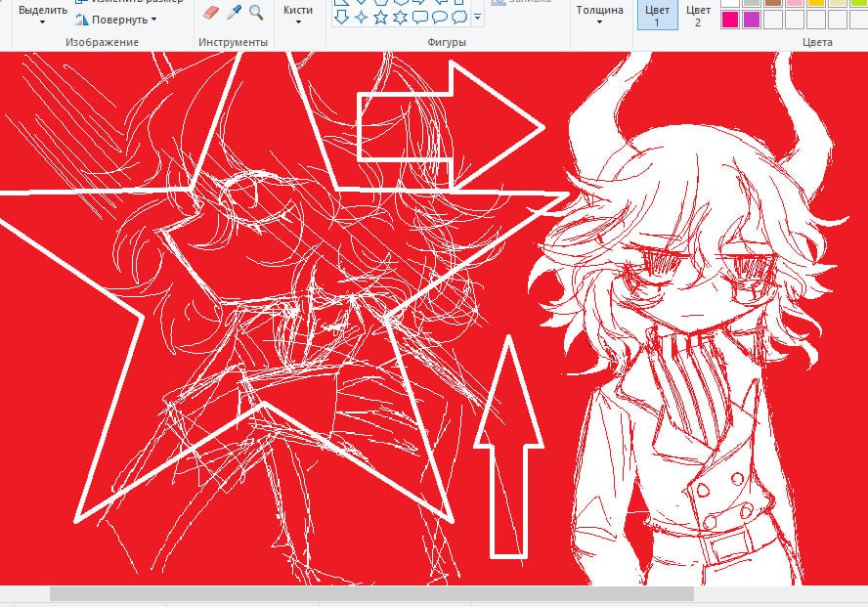Select the Color picker eyedropper tool
Image resolution: width=868 pixels, height=607 pixels.
235,12
